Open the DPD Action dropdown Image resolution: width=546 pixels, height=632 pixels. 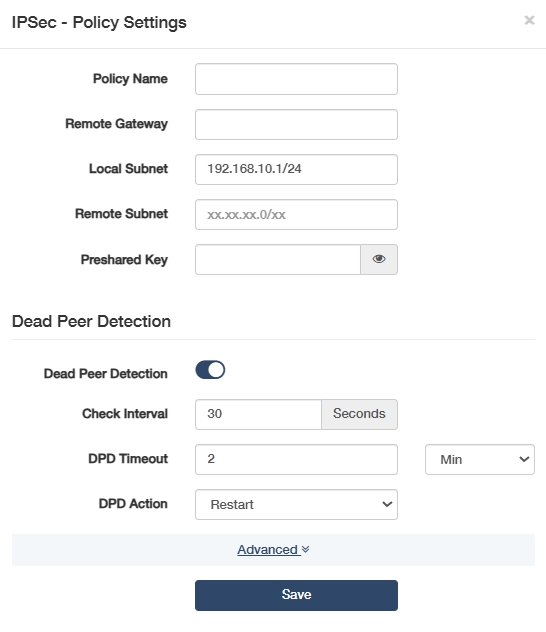(296, 504)
